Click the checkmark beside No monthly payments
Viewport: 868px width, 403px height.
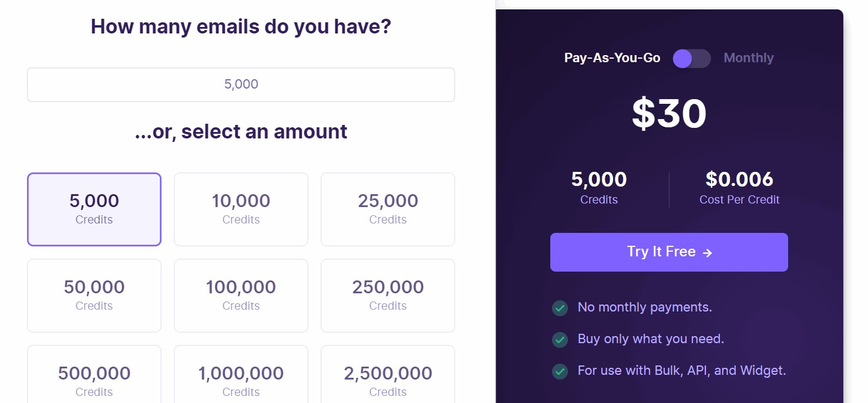pyautogui.click(x=560, y=308)
